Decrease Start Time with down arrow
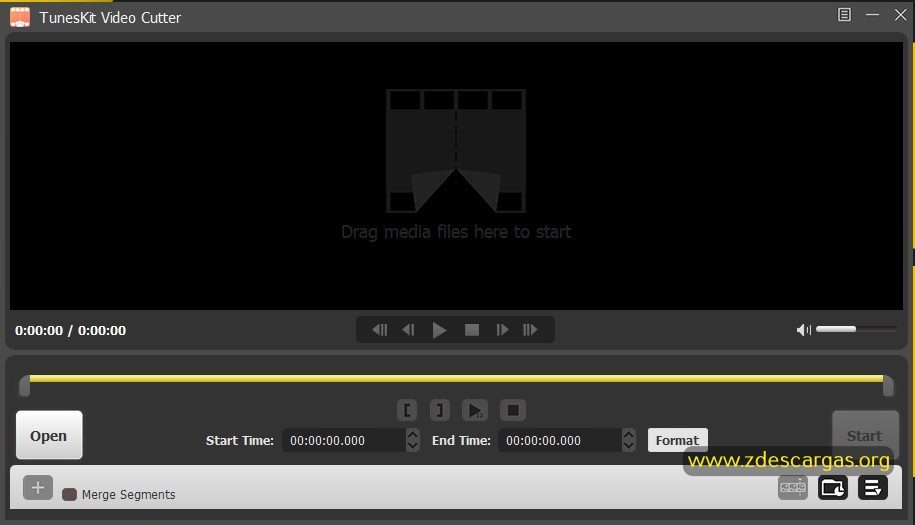 pos(413,446)
